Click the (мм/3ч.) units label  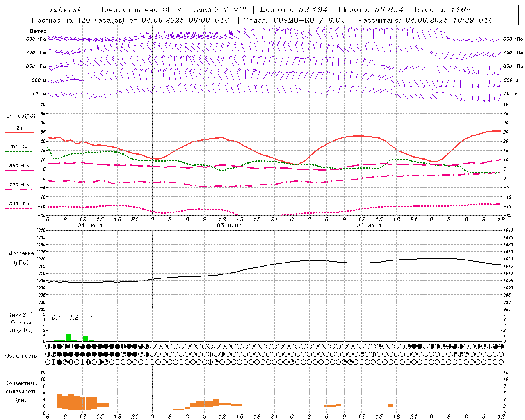tap(21, 315)
